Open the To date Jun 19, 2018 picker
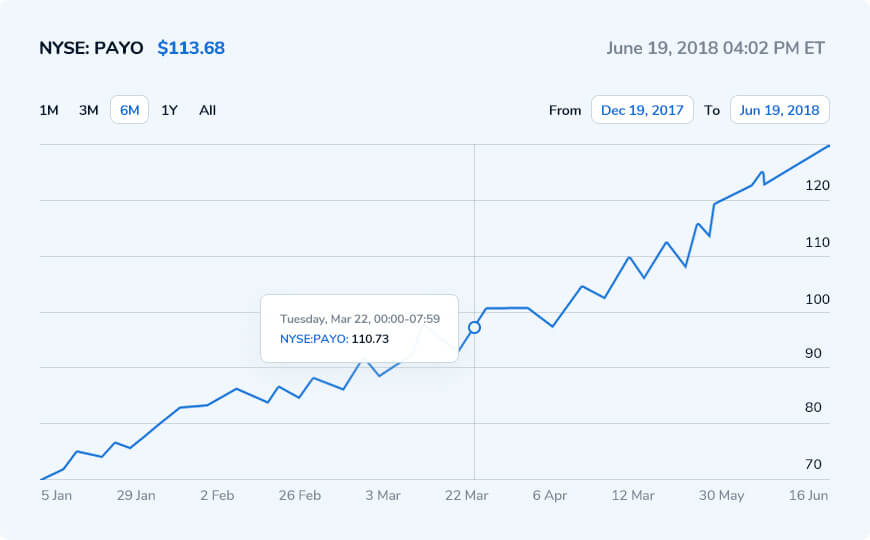 (x=779, y=110)
